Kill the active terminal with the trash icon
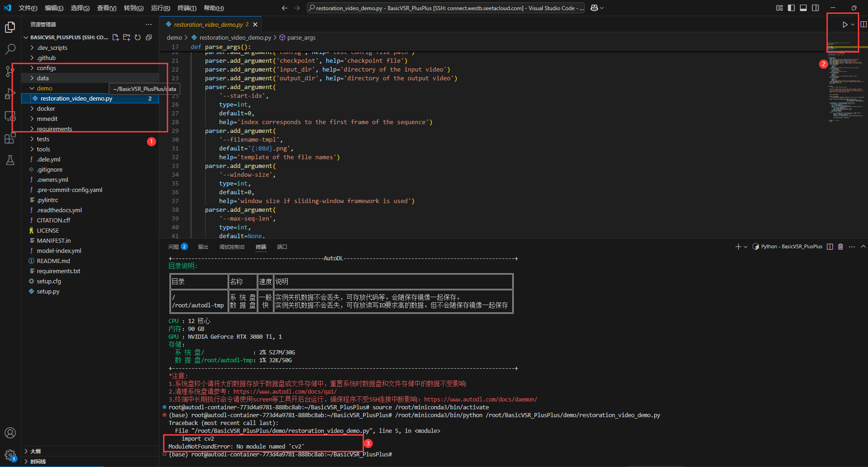 (840, 246)
